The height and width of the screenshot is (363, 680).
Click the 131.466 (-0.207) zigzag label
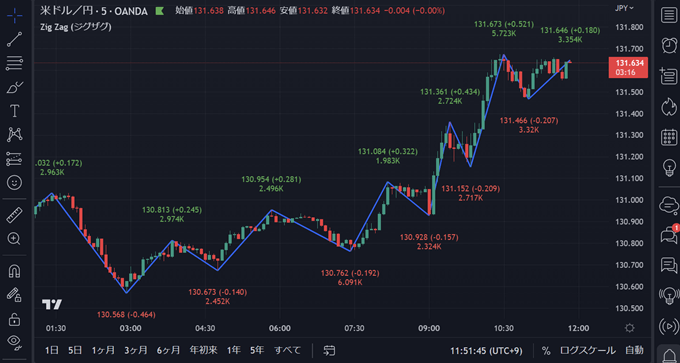529,120
